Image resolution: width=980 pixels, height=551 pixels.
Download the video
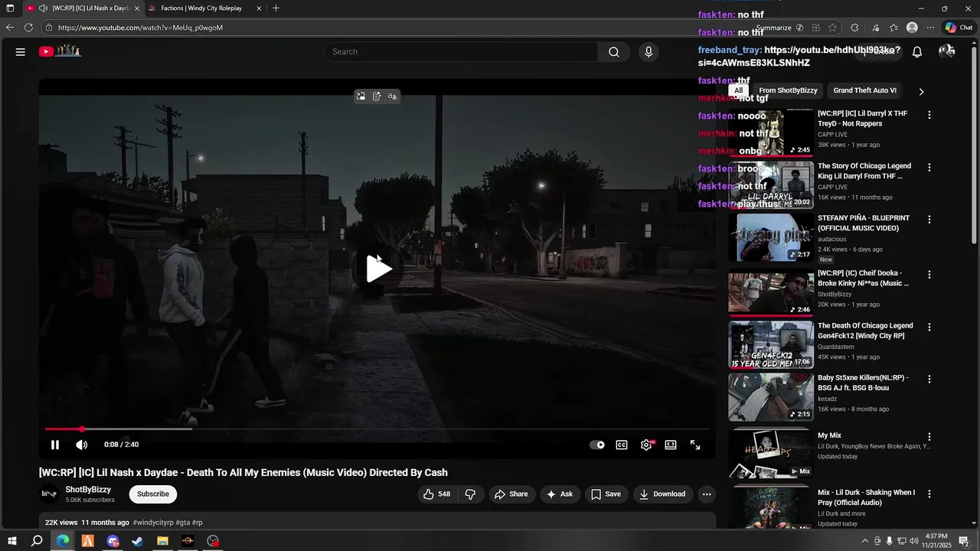[662, 494]
